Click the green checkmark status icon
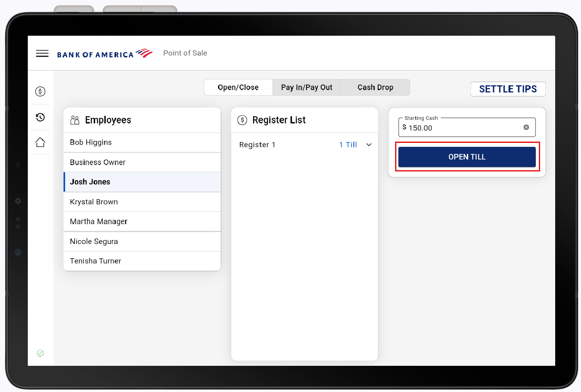This screenshot has width=581, height=392. 40,353
